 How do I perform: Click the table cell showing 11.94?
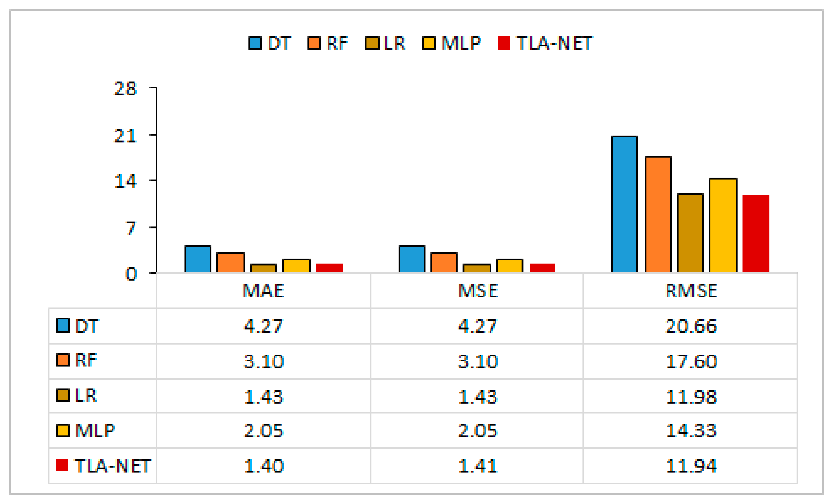click(x=691, y=466)
